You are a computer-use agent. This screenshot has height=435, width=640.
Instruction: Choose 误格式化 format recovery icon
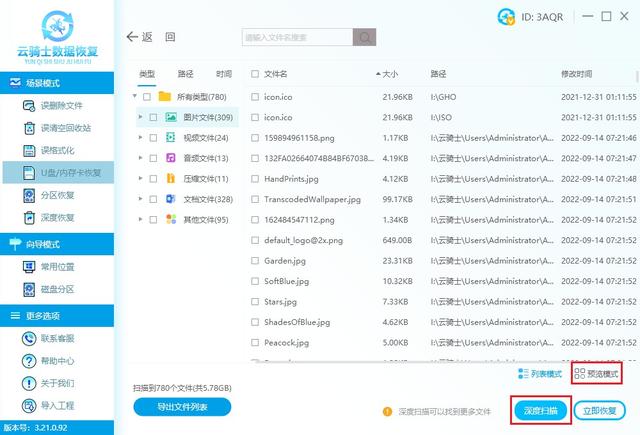pos(29,151)
